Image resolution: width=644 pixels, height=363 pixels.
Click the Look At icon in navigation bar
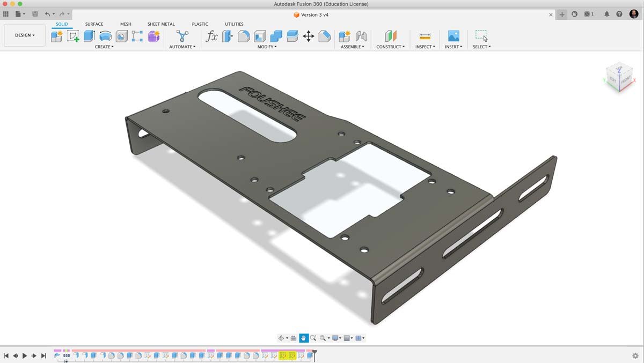click(294, 338)
